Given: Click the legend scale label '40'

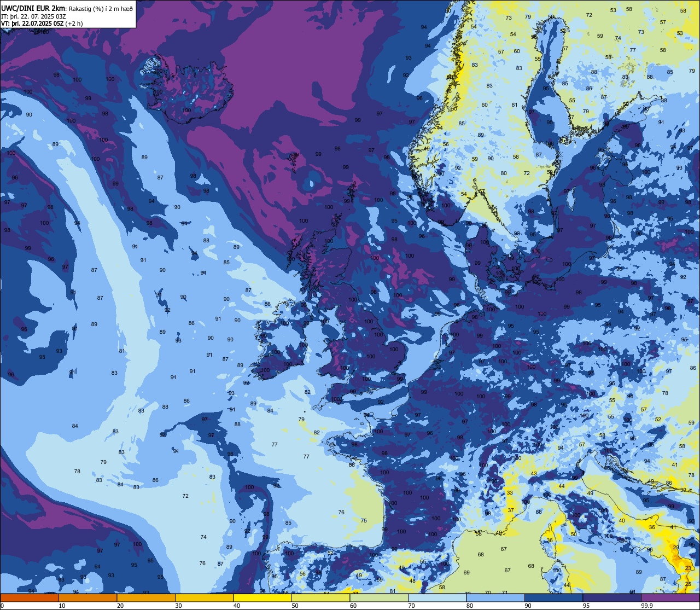Looking at the screenshot, I should [236, 606].
